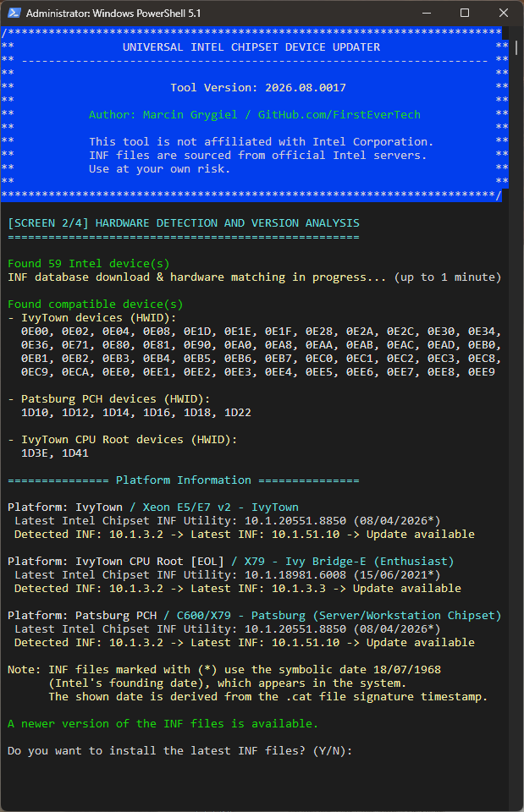
Task: Click 'INF database download & hardware matching' line
Action: pos(255,277)
